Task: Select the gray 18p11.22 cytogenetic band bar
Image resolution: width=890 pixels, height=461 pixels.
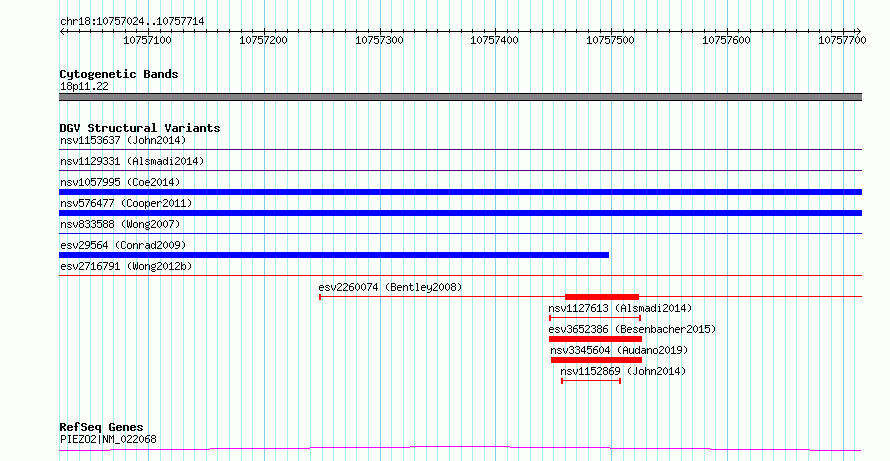Action: tap(460, 97)
